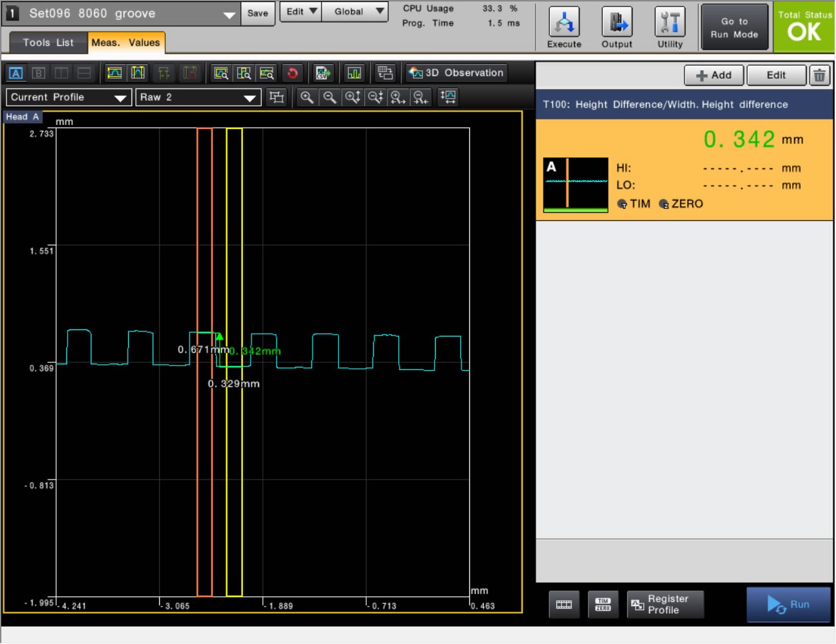Click the CSV export icon

coord(323,73)
